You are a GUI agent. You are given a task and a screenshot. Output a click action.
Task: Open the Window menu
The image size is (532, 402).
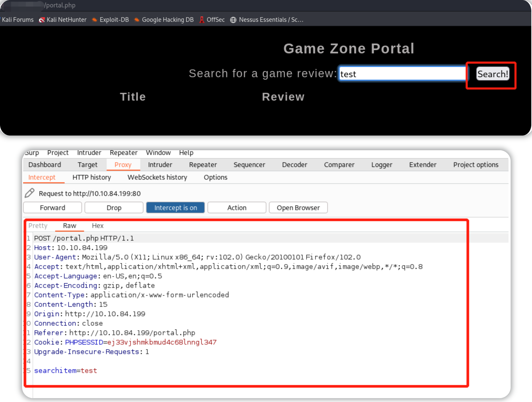(x=158, y=153)
